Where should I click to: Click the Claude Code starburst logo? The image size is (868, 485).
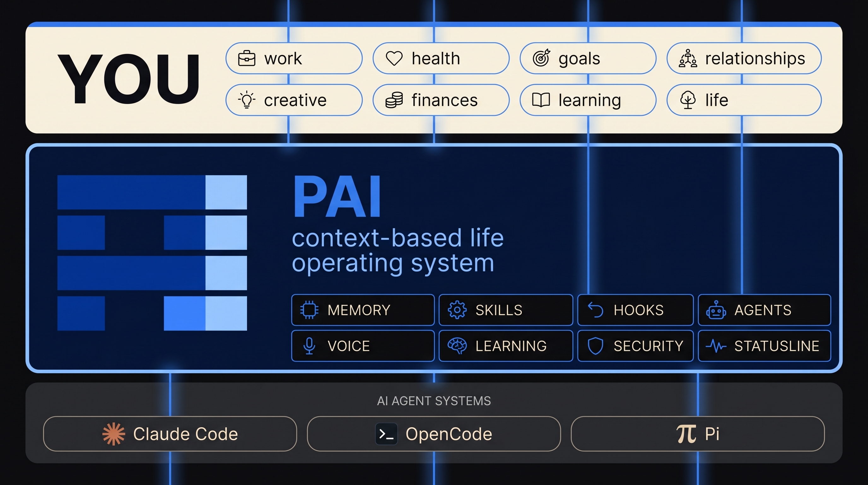[114, 434]
